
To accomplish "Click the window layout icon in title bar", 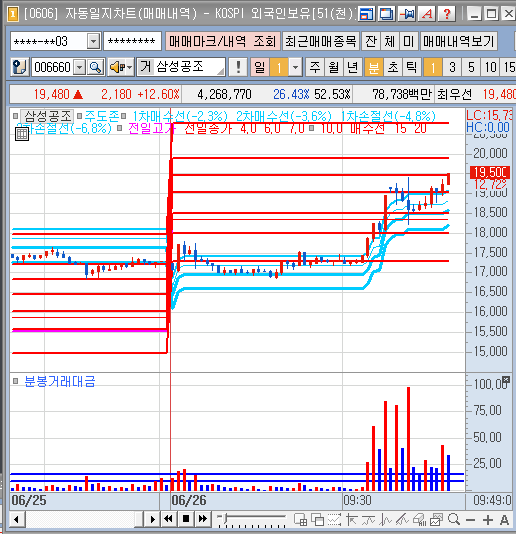I will (366, 14).
